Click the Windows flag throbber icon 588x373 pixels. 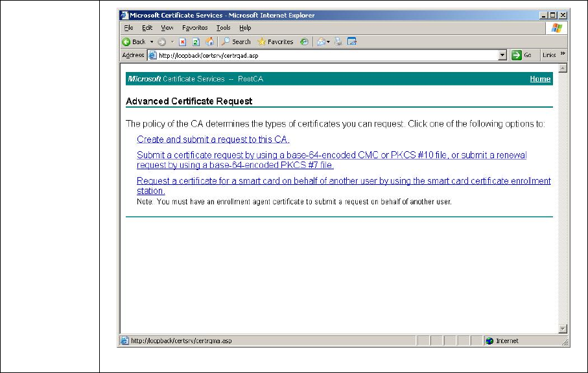[x=556, y=28]
